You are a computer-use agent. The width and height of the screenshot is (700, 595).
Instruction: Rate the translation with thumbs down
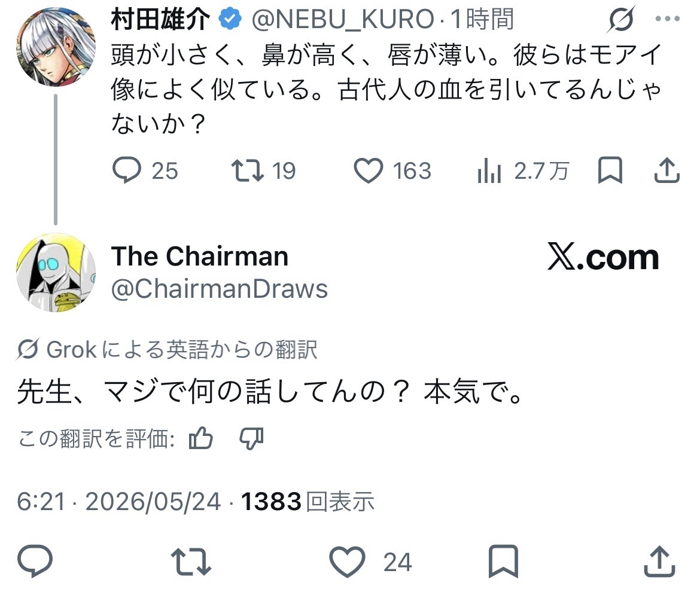252,439
